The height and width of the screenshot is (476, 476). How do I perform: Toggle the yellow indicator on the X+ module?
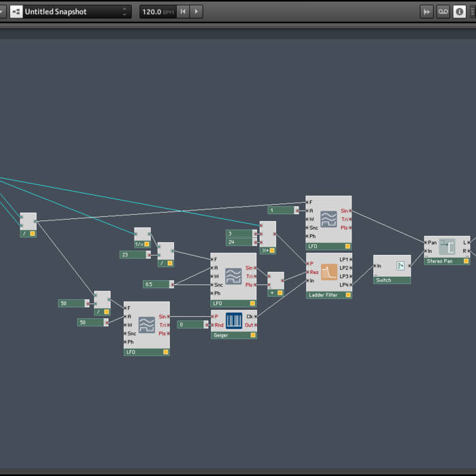pos(271,251)
